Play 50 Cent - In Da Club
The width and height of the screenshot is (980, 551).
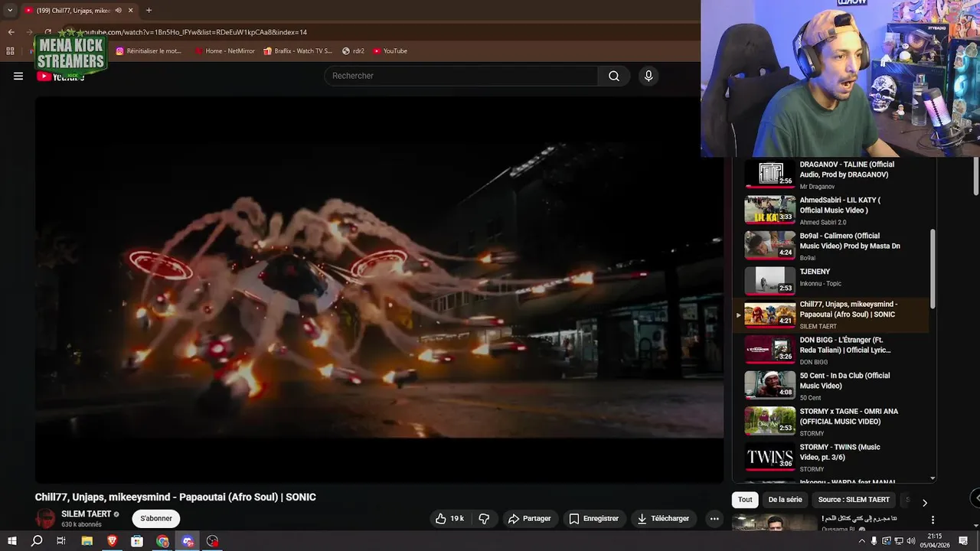click(x=831, y=386)
